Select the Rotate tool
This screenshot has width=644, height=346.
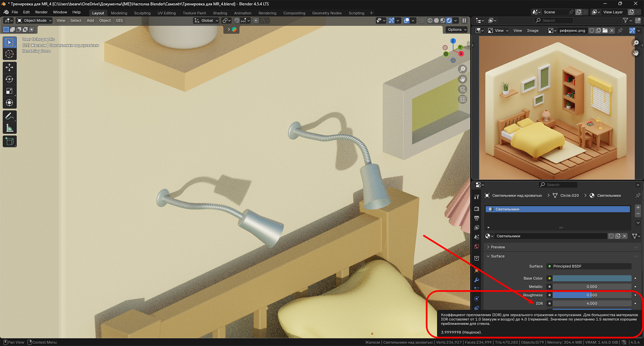(9, 79)
